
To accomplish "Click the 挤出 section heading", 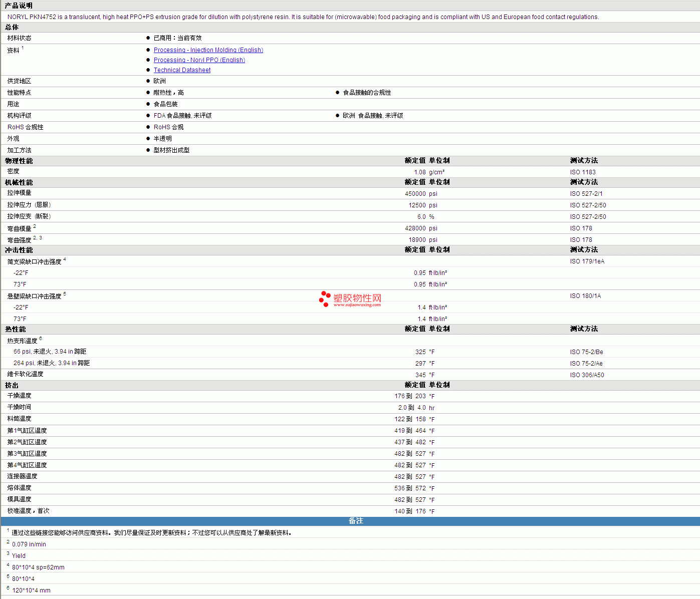I will point(12,385).
